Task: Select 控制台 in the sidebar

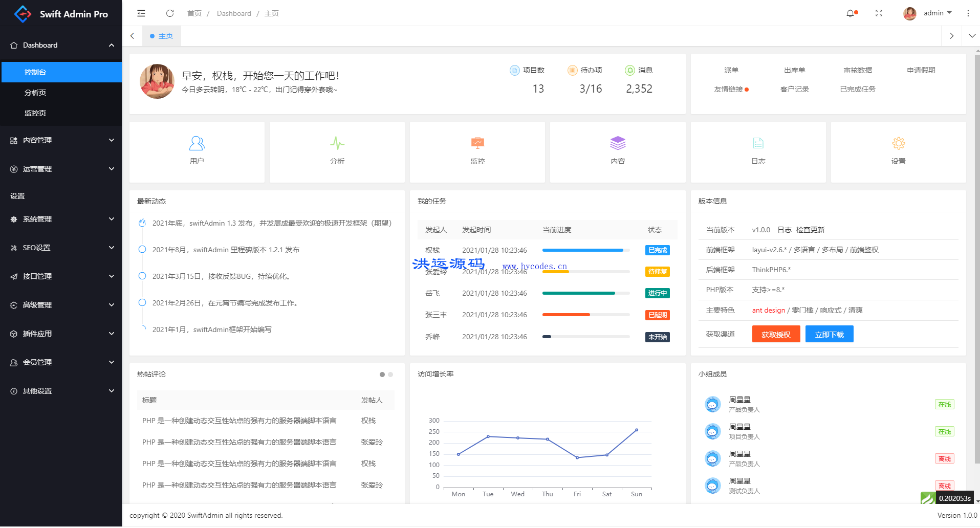Action: pyautogui.click(x=61, y=72)
